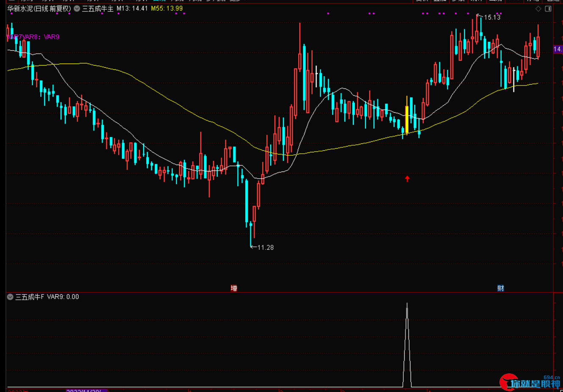Click the 15.13 high price label
The height and width of the screenshot is (392, 563).
pos(492,17)
